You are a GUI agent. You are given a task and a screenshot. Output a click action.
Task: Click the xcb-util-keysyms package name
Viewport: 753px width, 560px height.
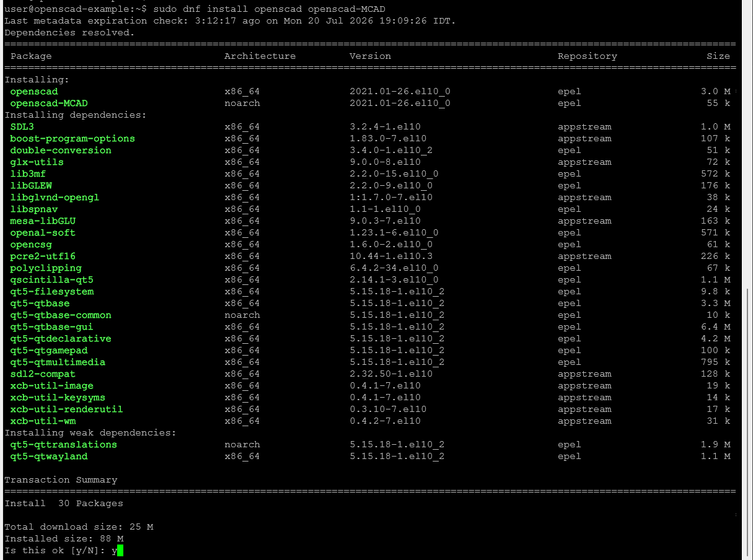tap(58, 398)
